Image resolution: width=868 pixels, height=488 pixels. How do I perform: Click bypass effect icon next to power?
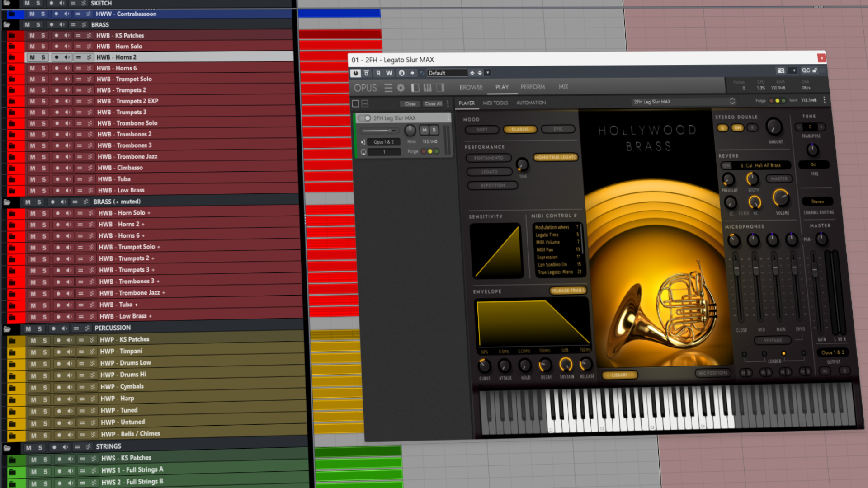[367, 73]
